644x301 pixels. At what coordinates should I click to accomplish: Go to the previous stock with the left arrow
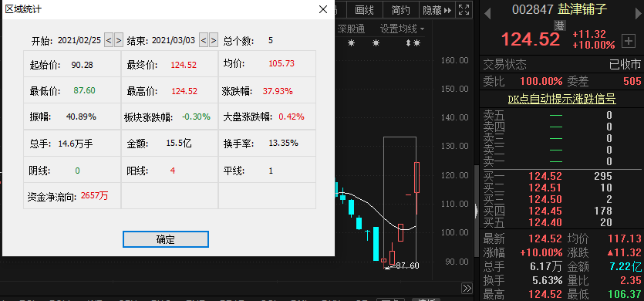(487, 14)
